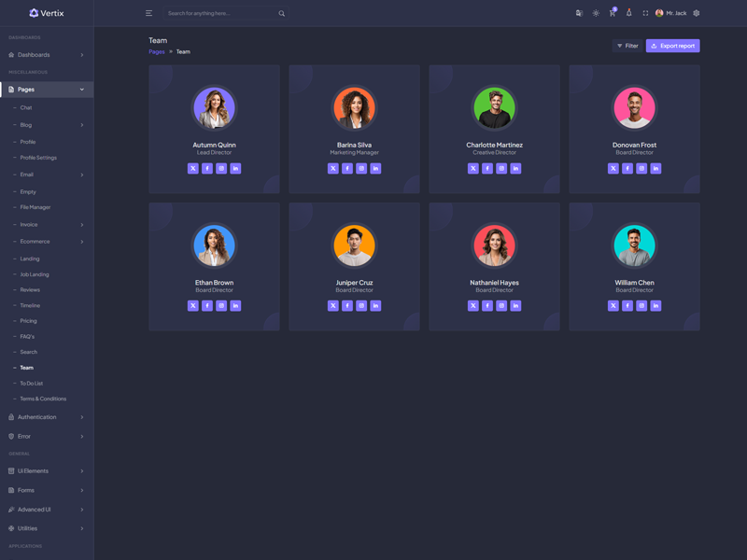
Task: Click Autumn Quinn's LinkedIn icon
Action: coord(235,169)
